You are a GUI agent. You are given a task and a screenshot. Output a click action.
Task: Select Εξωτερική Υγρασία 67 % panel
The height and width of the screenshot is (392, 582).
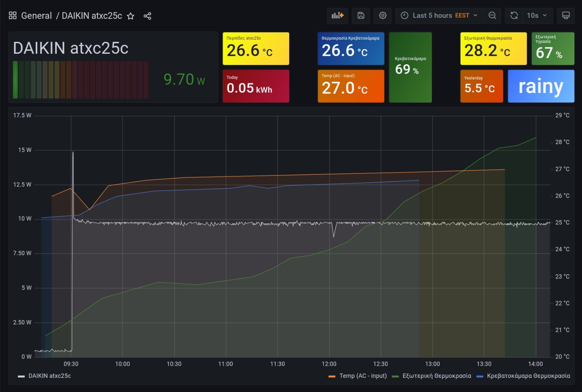tap(553, 49)
